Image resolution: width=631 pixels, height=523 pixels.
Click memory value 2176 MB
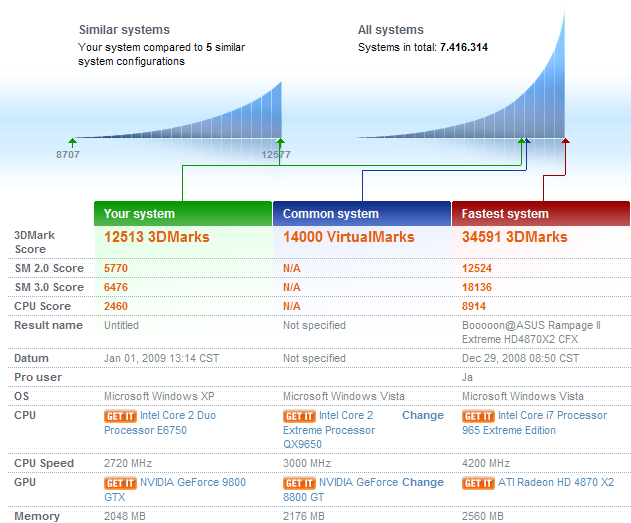(304, 516)
